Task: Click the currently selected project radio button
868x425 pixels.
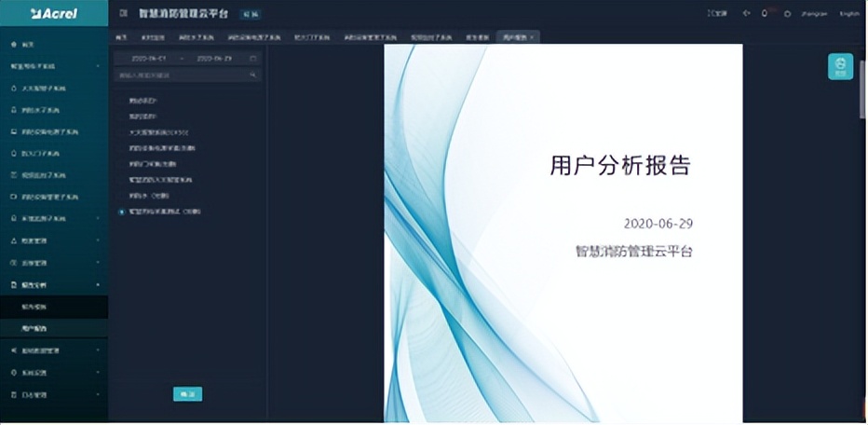Action: pyautogui.click(x=121, y=212)
